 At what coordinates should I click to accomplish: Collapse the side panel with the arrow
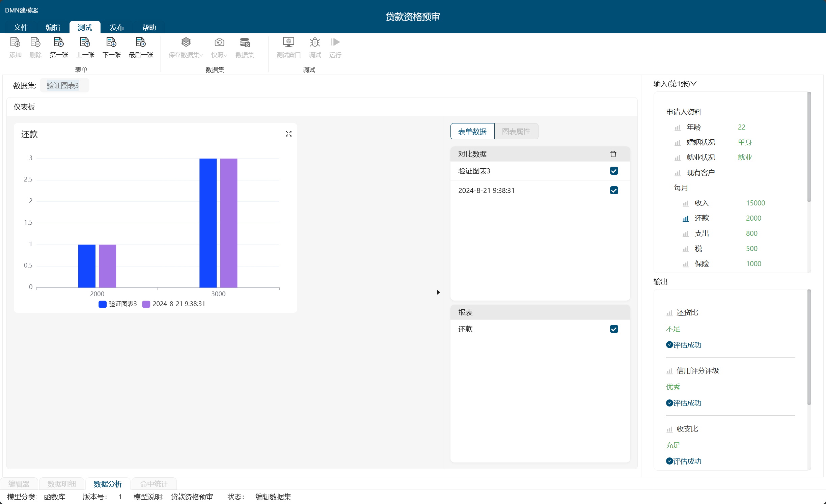coord(438,292)
